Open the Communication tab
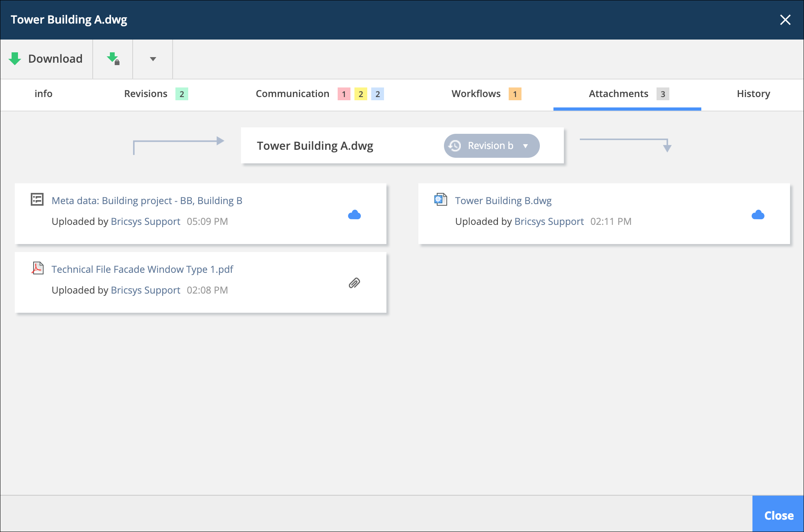 click(320, 94)
